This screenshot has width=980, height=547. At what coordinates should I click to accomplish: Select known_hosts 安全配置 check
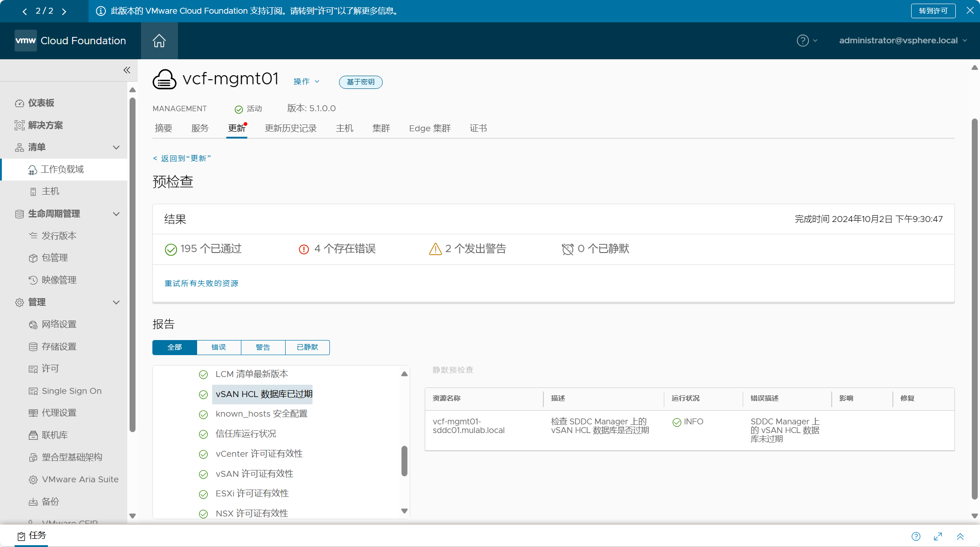pos(261,414)
